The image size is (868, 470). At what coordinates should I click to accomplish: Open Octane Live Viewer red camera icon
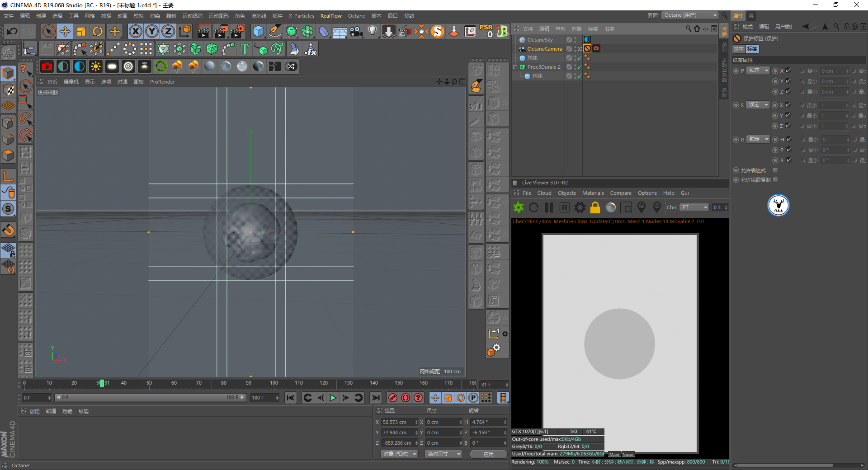47,66
